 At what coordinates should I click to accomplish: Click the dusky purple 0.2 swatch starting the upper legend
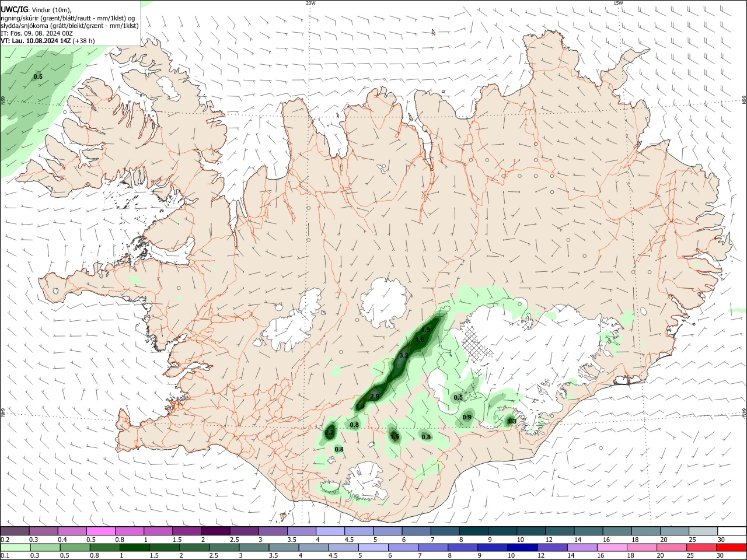15,531
